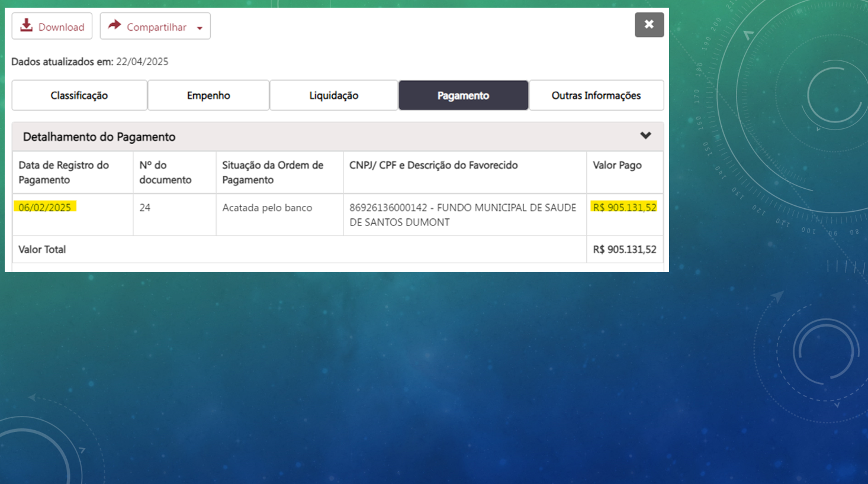The image size is (868, 484).
Task: Click the 'Data de Registro do Pagamento' column header
Action: click(73, 172)
